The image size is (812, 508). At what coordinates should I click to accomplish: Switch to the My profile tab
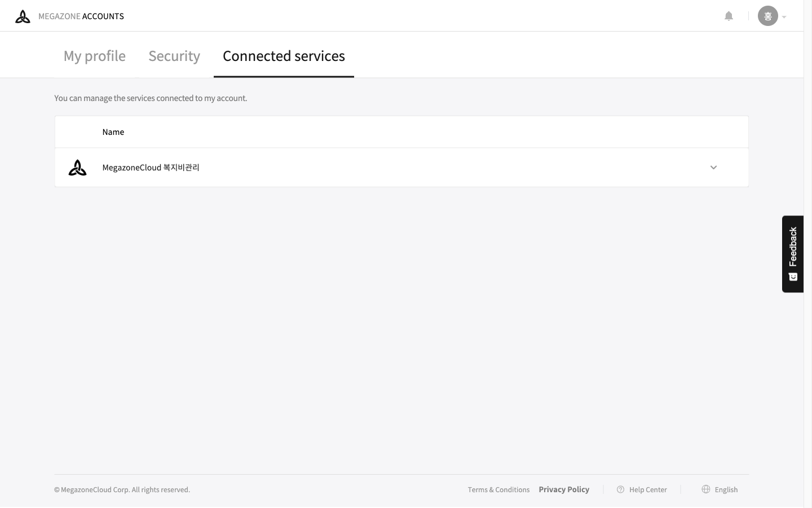[x=95, y=56]
